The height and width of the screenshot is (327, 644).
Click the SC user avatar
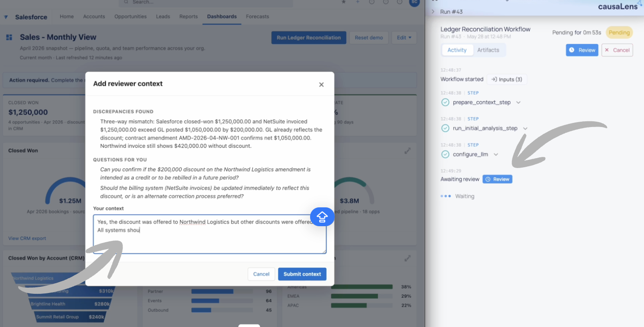click(x=414, y=2)
